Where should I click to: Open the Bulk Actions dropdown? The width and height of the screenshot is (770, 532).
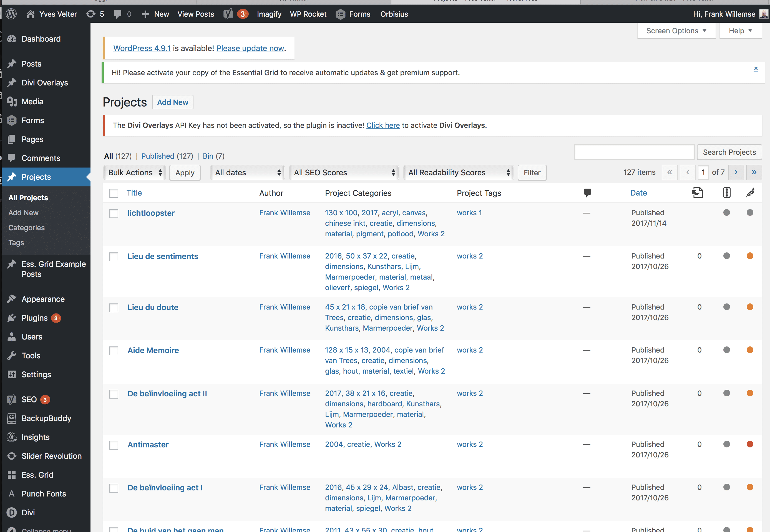coord(134,172)
